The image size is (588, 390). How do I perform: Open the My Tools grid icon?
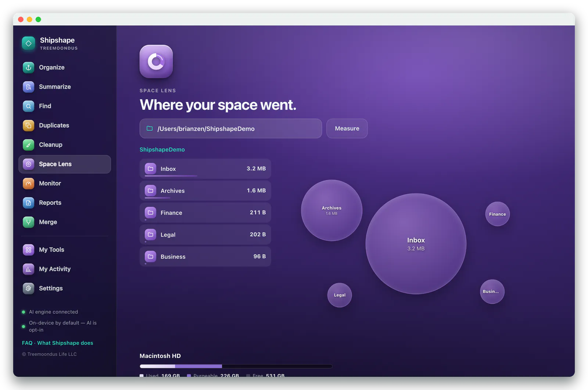28,250
